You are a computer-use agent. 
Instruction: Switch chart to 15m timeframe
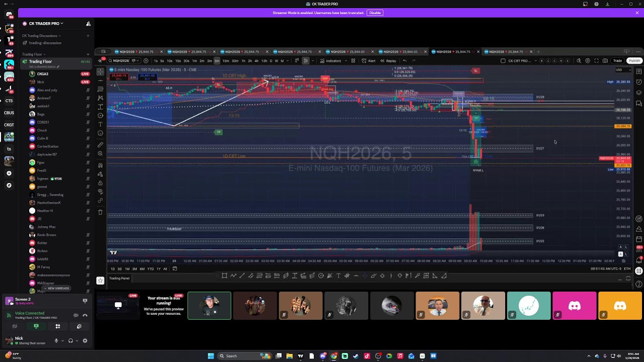click(x=225, y=61)
